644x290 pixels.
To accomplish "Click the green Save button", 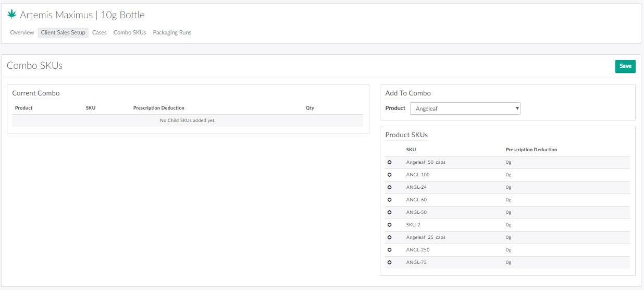I will 625,66.
